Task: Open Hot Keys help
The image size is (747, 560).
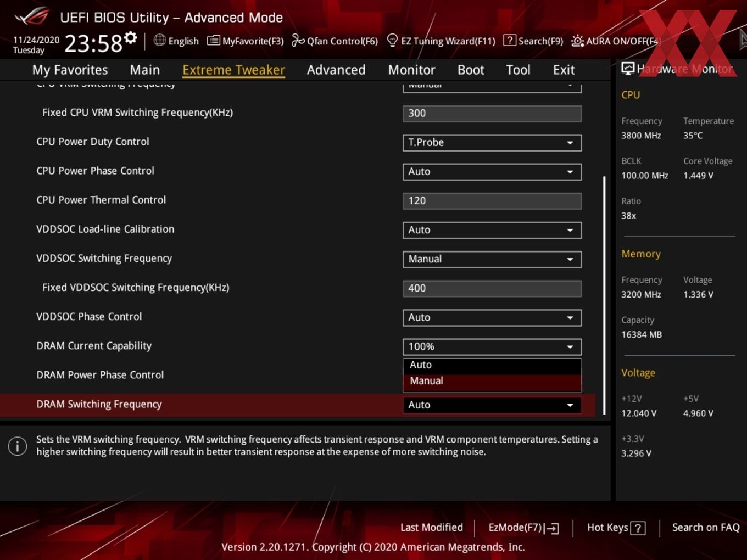Action: click(x=616, y=528)
